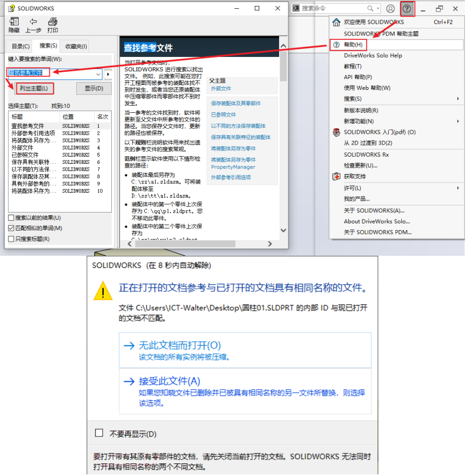Click the 隐藏 (Hide) toolbar icon
The height and width of the screenshot is (476, 466).
point(14,22)
